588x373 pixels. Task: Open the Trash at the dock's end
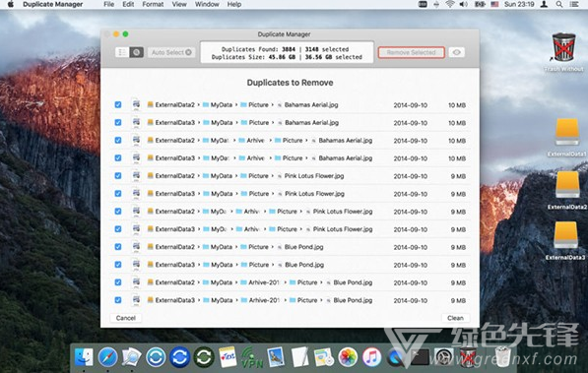point(502,357)
